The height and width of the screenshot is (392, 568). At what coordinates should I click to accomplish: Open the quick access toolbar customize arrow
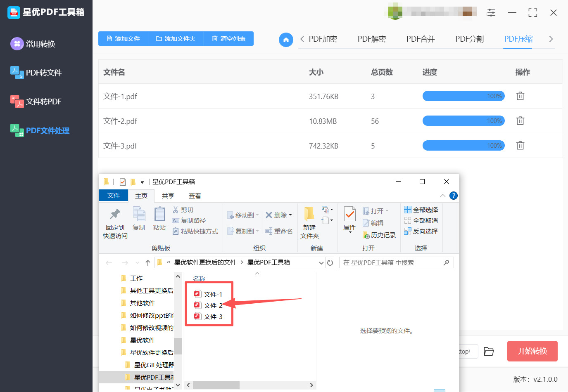(x=142, y=182)
